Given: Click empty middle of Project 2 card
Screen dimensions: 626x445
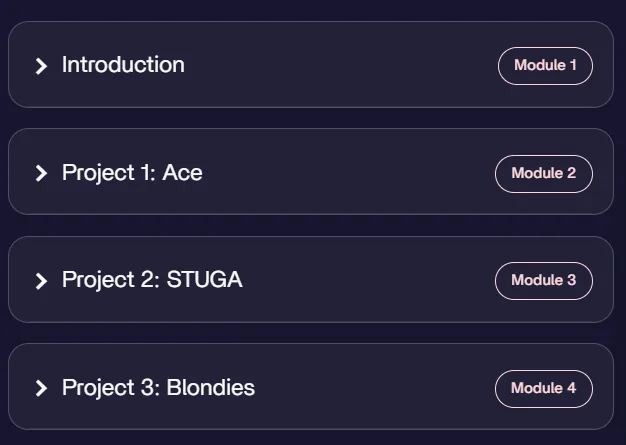Looking at the screenshot, I should [367, 279].
